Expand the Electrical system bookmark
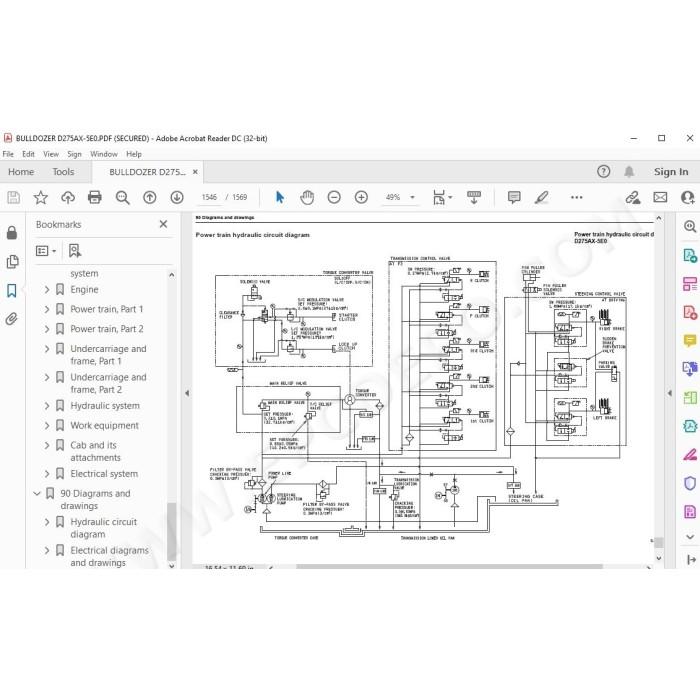The image size is (700, 700). (x=47, y=474)
